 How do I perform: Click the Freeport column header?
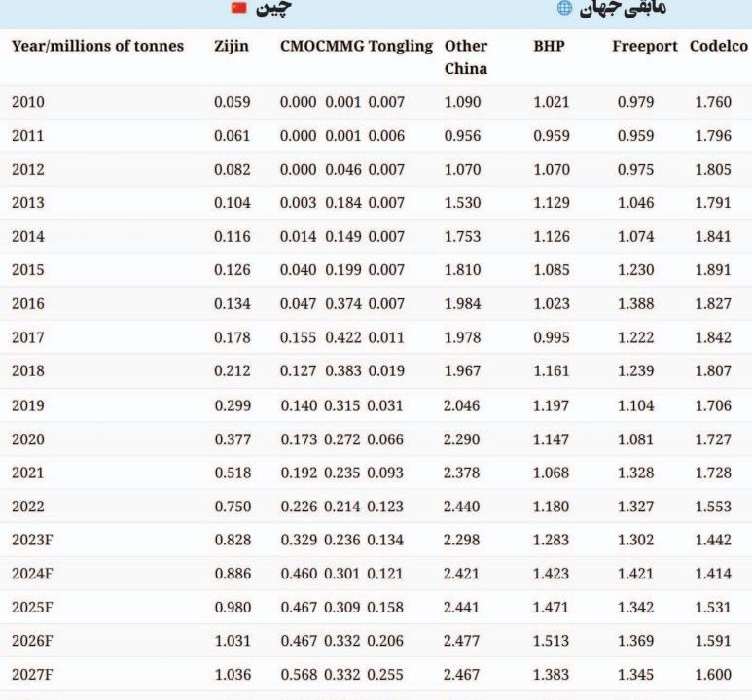pyautogui.click(x=644, y=46)
